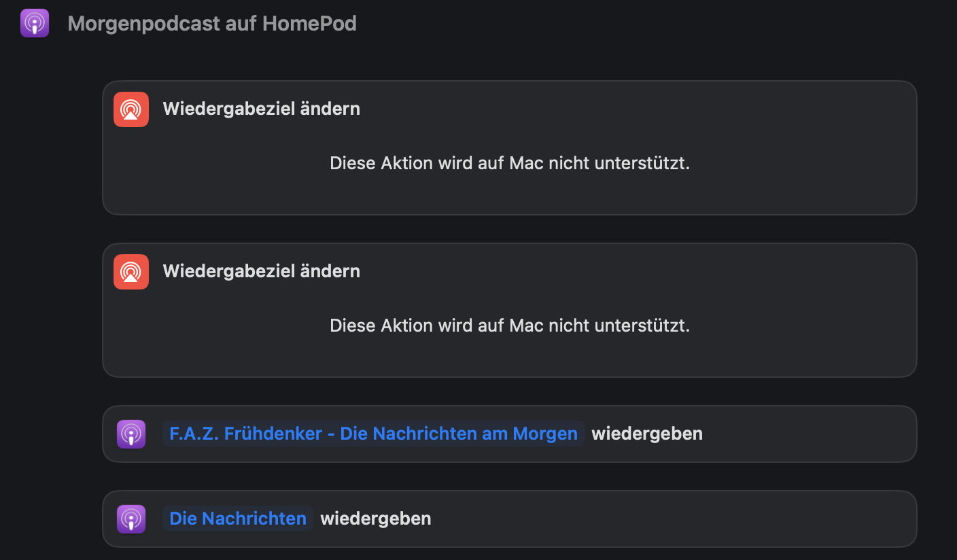Click the shortcut name Morgenpodcast auf HomePod
The width and height of the screenshot is (957, 560).
[x=212, y=24]
